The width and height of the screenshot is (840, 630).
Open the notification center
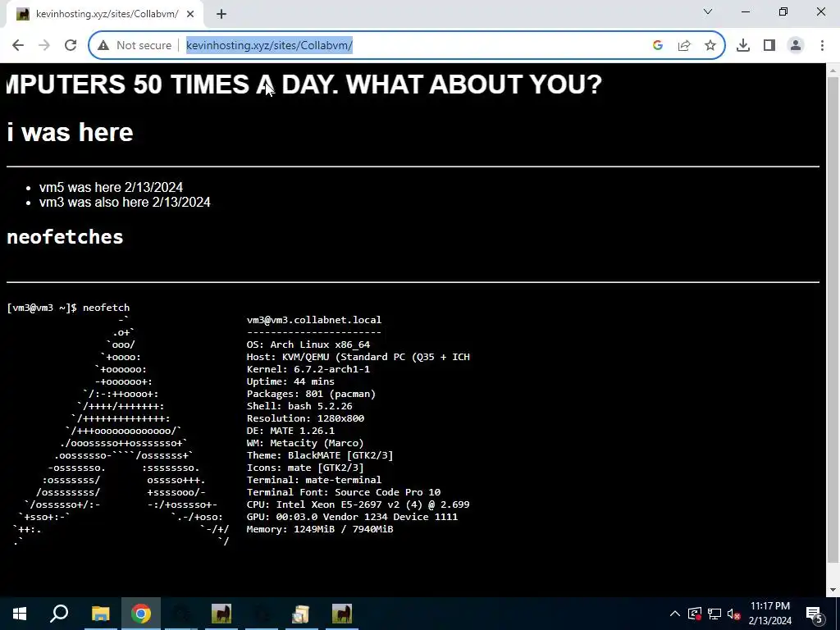tap(815, 614)
